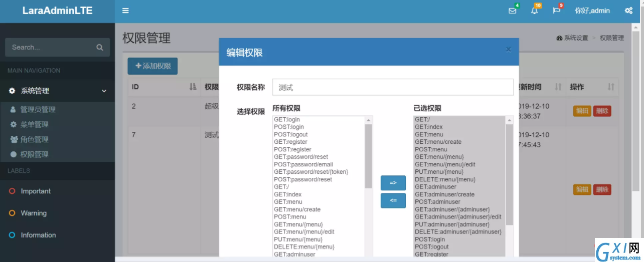The height and width of the screenshot is (262, 644).
Task: Click the 添加权限 button
Action: (x=152, y=66)
